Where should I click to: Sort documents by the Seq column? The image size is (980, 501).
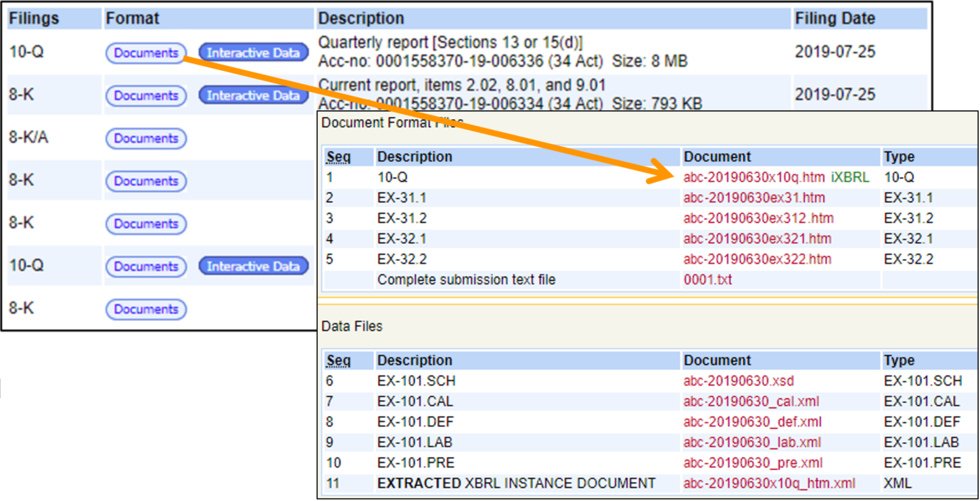tap(338, 156)
